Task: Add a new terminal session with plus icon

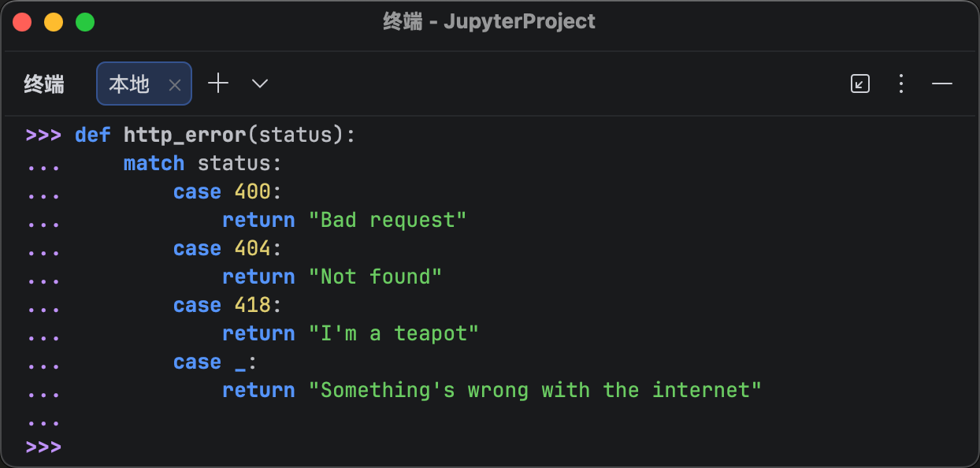Action: (218, 84)
